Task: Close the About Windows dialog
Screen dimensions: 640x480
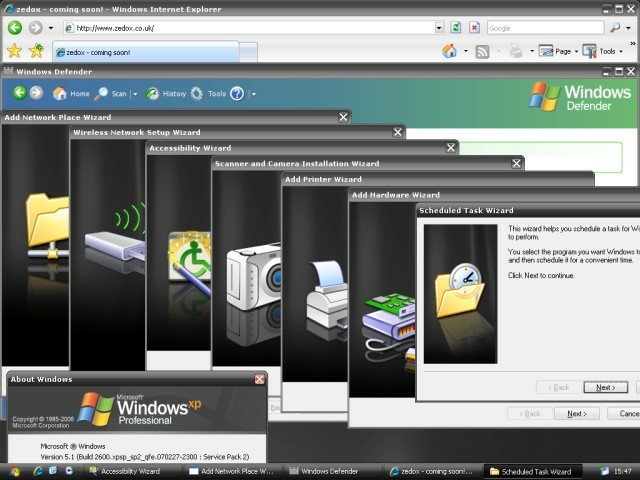Action: 260,379
